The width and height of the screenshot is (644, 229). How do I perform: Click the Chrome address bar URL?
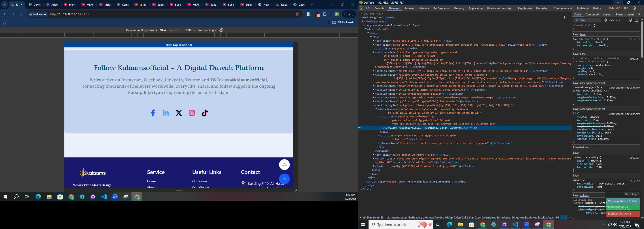70,14
